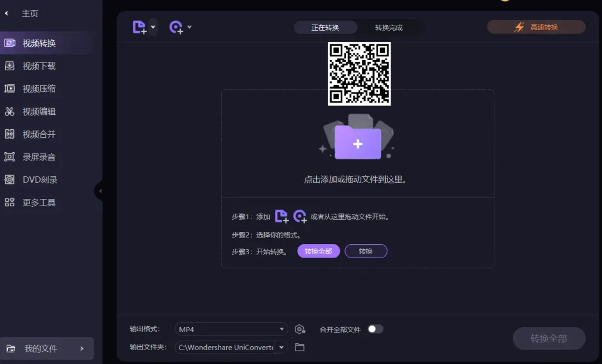Image resolution: width=602 pixels, height=364 pixels.
Task: Browse output folder with folder icon
Action: pos(299,347)
